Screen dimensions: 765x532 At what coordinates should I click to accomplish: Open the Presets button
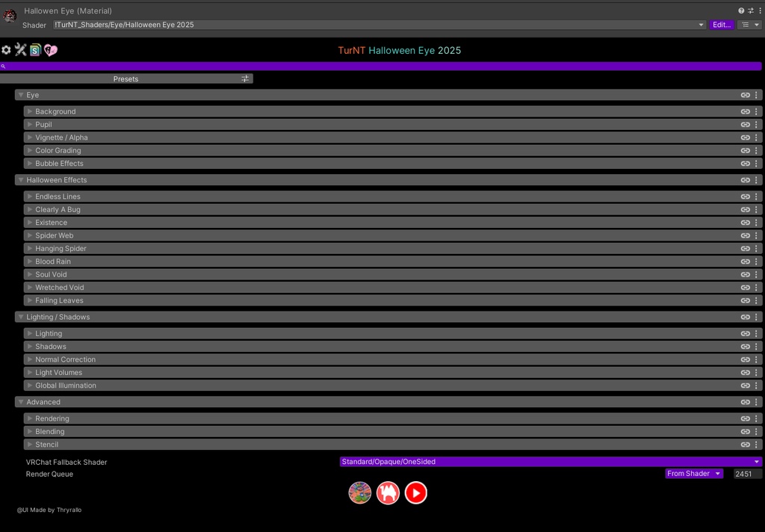tap(126, 78)
